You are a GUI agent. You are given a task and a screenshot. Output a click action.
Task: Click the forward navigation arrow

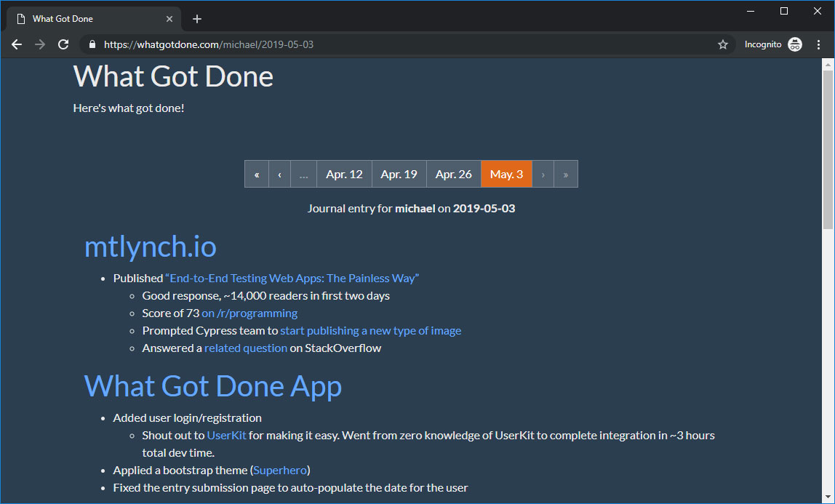40,44
